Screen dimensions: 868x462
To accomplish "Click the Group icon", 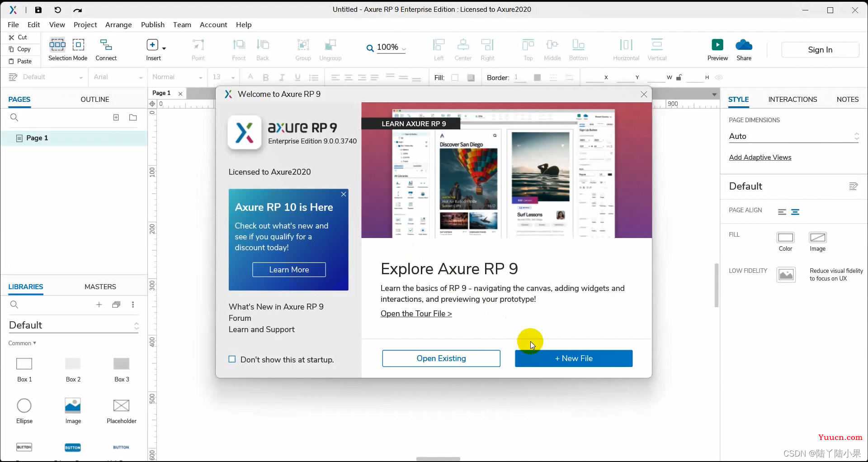I will (303, 44).
